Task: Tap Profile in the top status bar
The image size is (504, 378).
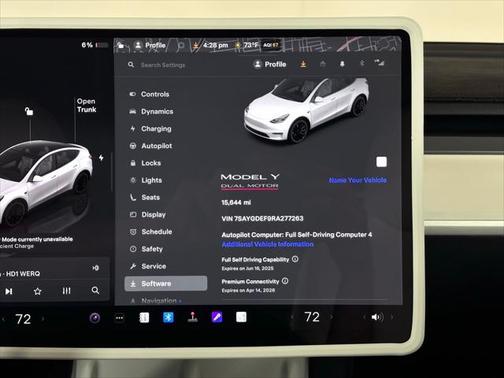Action: [150, 45]
